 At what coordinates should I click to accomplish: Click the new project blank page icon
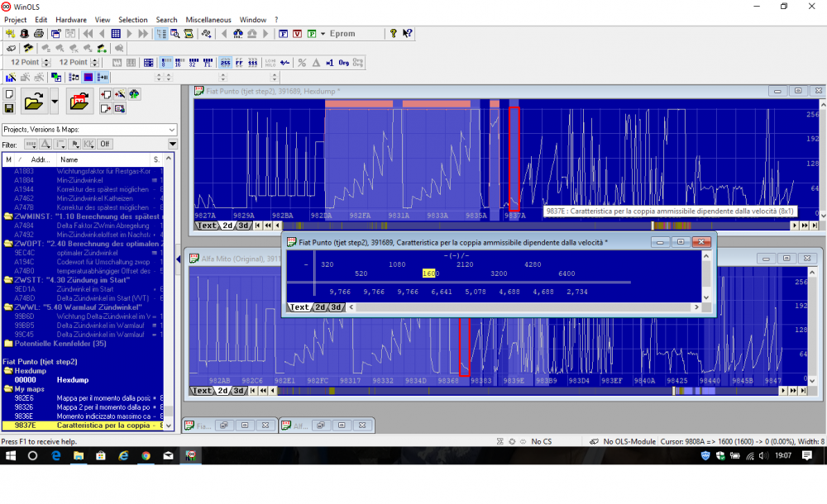(9, 95)
